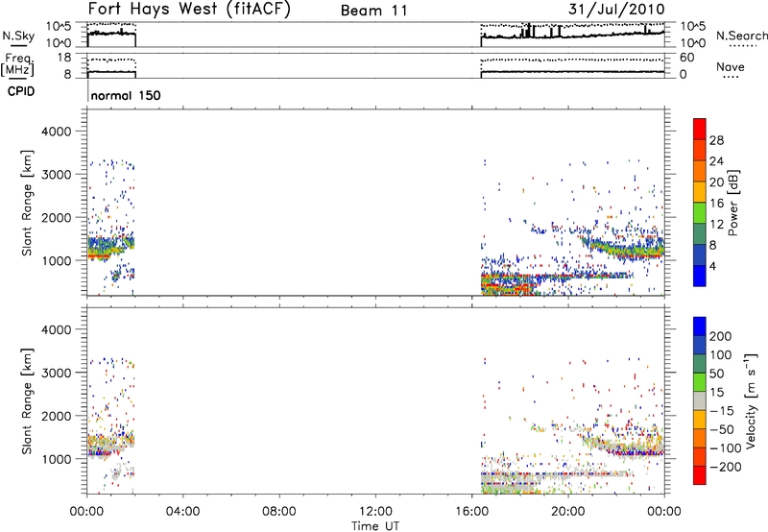
Task: Click the 'Nave' legend label
Action: tap(731, 66)
